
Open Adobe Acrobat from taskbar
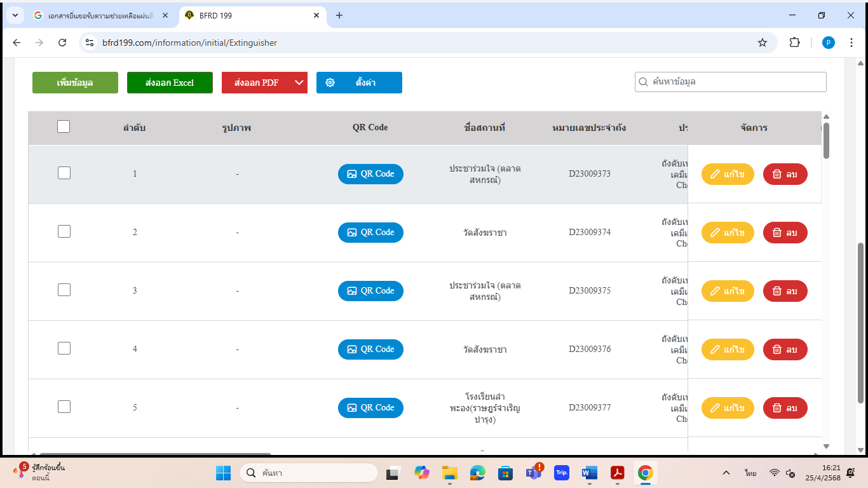point(618,473)
